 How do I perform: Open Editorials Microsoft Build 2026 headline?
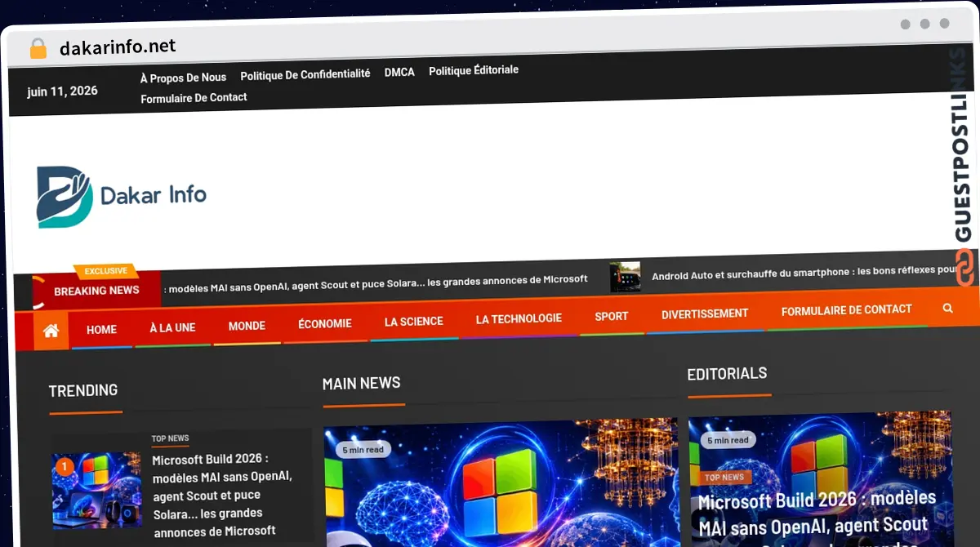click(817, 519)
